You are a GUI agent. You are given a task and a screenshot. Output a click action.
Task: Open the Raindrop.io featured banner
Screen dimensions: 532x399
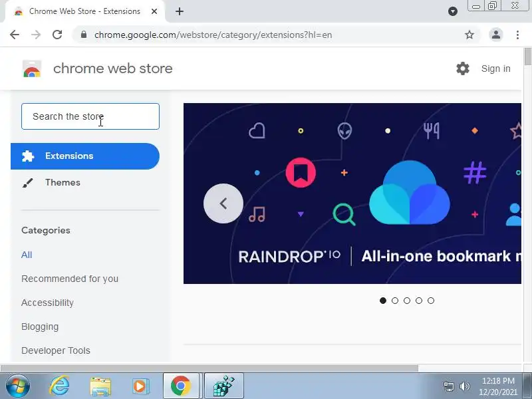[x=352, y=194]
